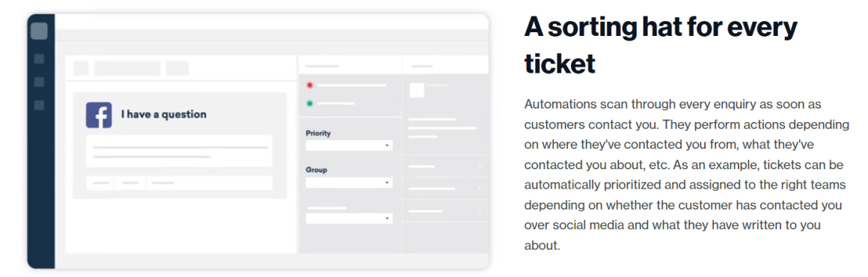Click the ticket message text box
The height and width of the screenshot is (277, 868).
pyautogui.click(x=179, y=151)
